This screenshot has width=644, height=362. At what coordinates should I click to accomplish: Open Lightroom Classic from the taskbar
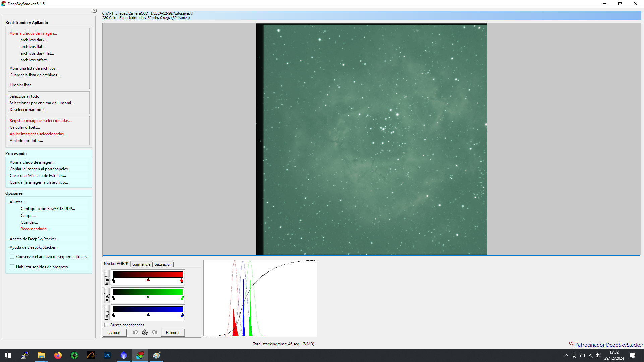107,355
